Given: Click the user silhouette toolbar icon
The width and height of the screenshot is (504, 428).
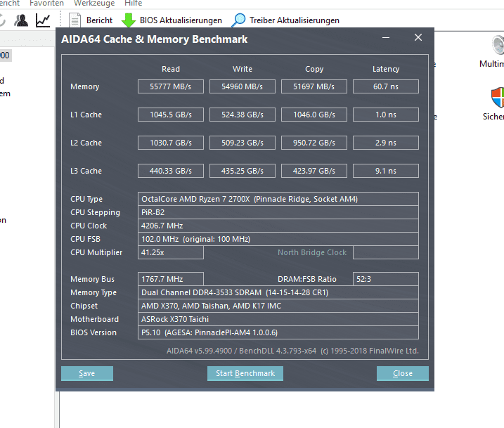Looking at the screenshot, I should click(21, 20).
